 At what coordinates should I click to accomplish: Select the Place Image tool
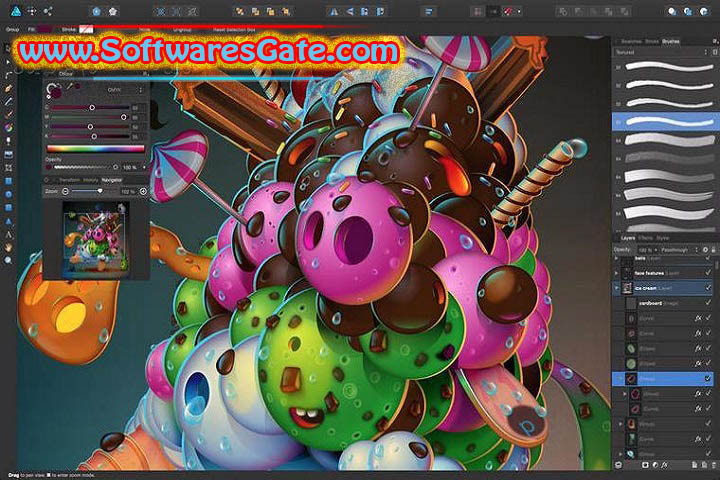[8, 154]
